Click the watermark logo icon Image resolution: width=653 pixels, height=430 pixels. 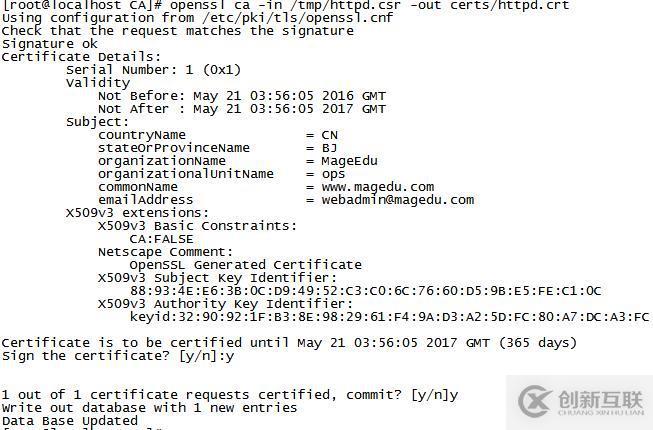[x=535, y=401]
